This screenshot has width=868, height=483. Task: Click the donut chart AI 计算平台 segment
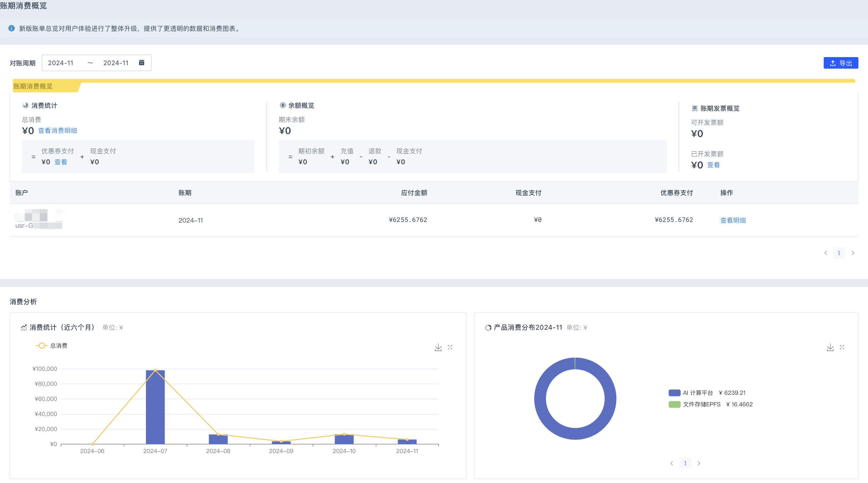coord(575,434)
